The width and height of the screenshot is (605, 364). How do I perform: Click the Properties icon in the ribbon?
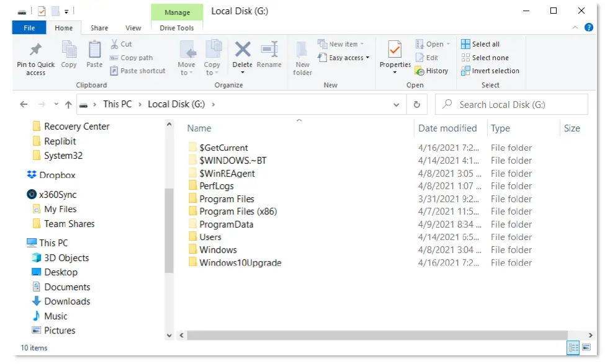click(x=395, y=50)
